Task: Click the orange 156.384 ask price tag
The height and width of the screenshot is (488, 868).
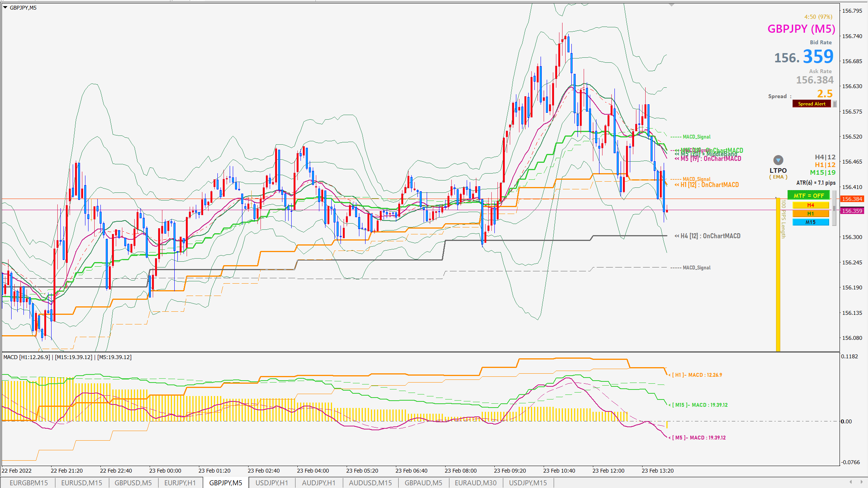Action: (x=852, y=199)
